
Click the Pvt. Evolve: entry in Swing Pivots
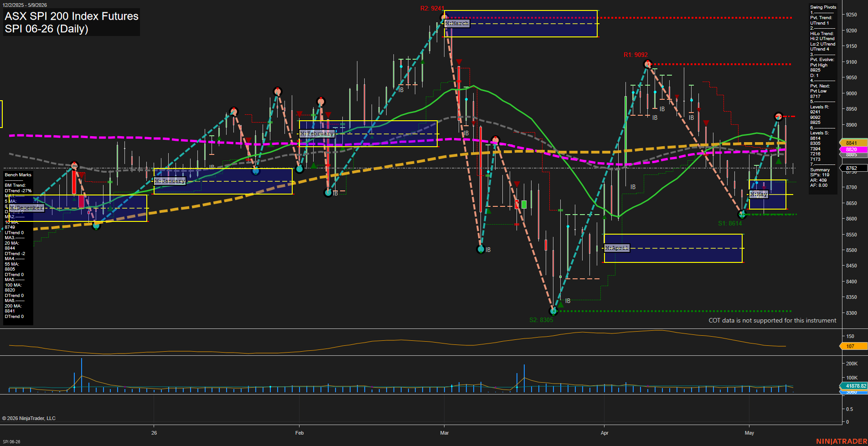click(822, 60)
